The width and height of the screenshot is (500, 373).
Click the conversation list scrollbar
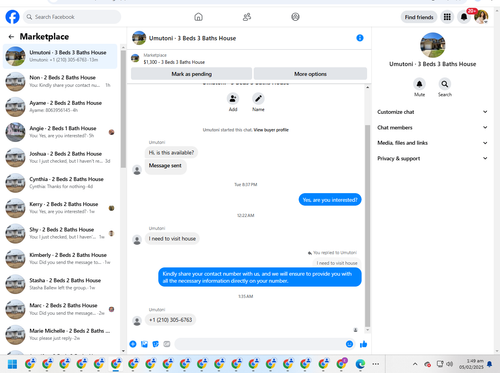coord(123,108)
